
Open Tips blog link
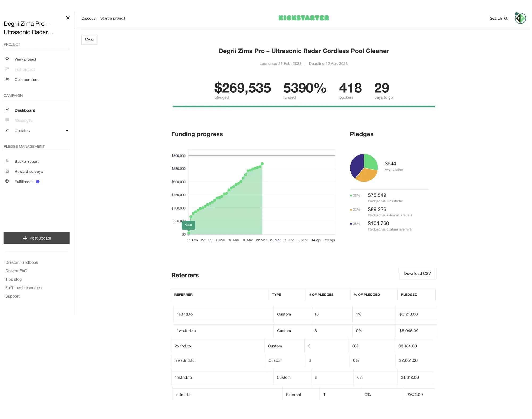pos(13,280)
